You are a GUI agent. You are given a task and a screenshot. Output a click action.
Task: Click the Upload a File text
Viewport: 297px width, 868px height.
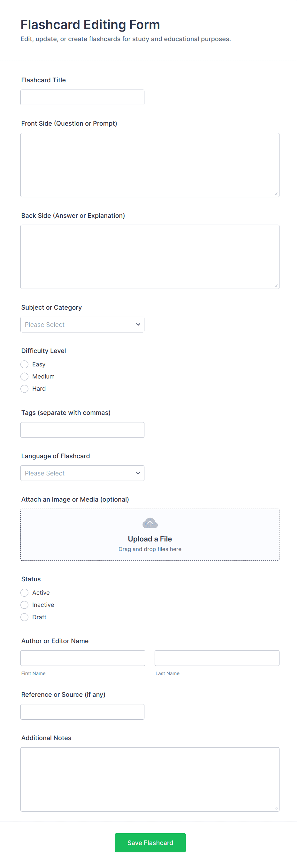pos(150,539)
